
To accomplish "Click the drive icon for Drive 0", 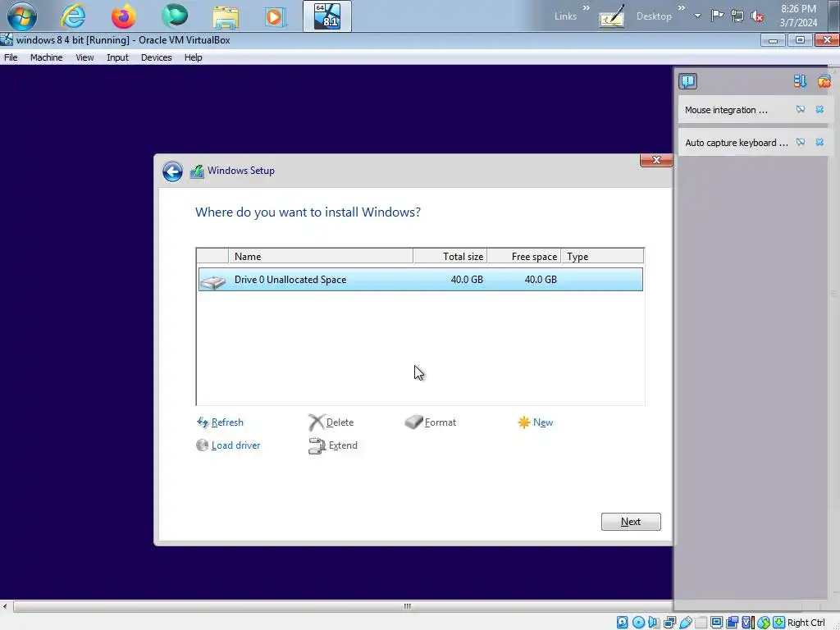I will point(213,281).
